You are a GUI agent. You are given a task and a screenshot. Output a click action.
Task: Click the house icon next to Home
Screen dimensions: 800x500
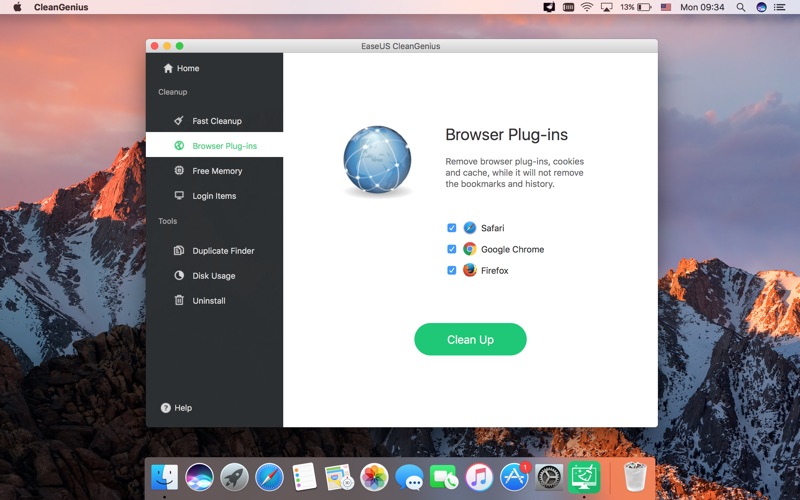[x=168, y=68]
